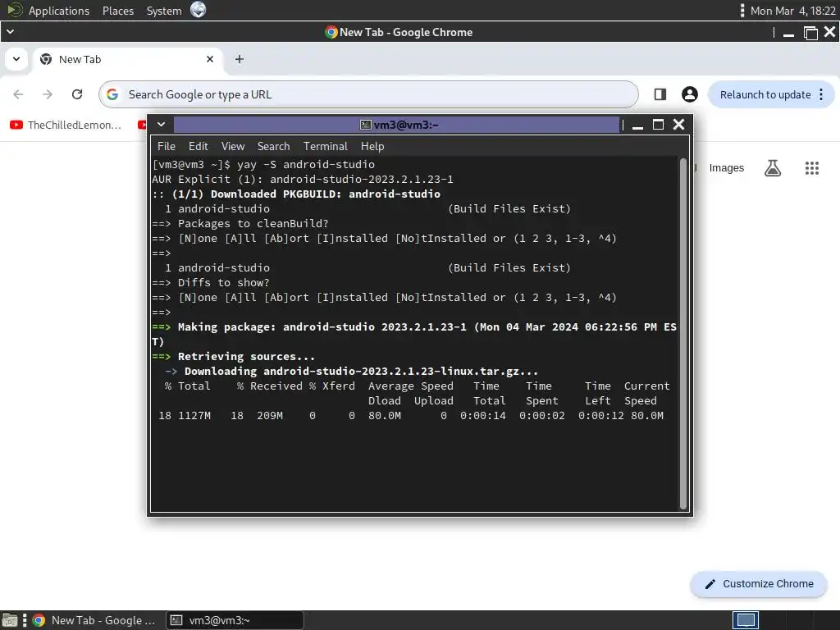Minimize the vm3@vm3 terminal window

pyautogui.click(x=637, y=125)
